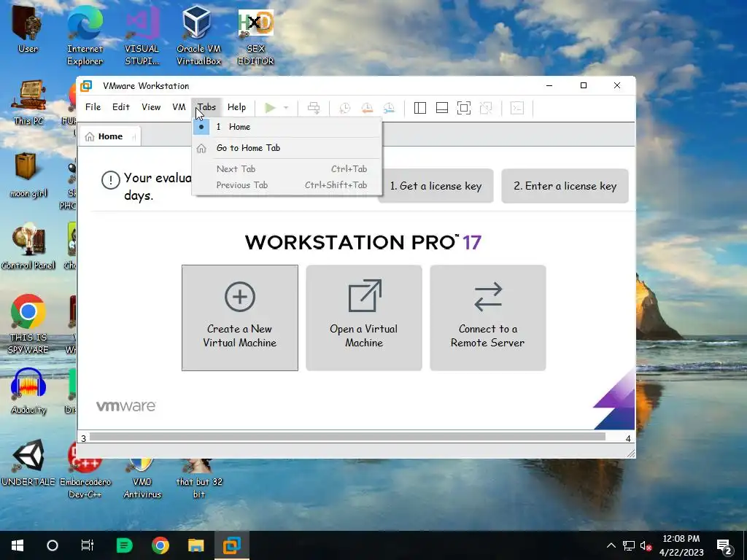This screenshot has height=560, width=747.
Task: Click the green Power On play button
Action: [270, 108]
